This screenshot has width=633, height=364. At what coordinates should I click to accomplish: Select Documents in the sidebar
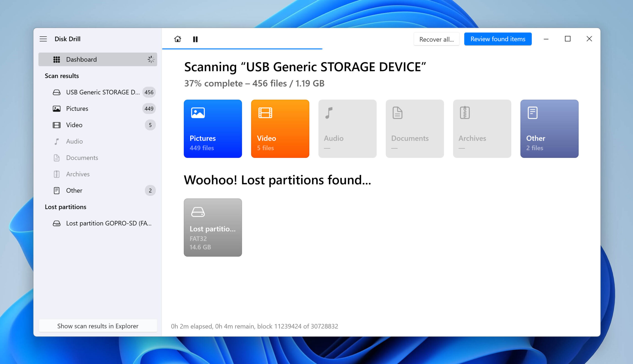tap(98, 158)
